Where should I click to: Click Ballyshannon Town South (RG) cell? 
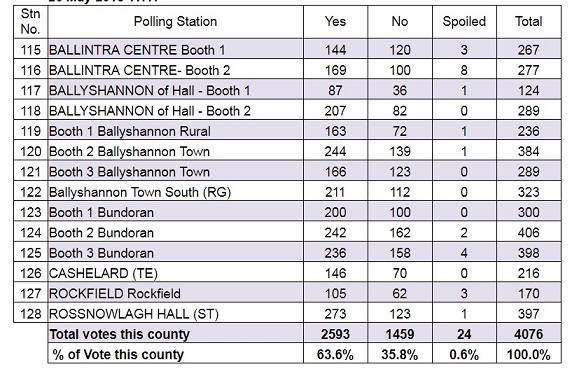click(x=175, y=192)
